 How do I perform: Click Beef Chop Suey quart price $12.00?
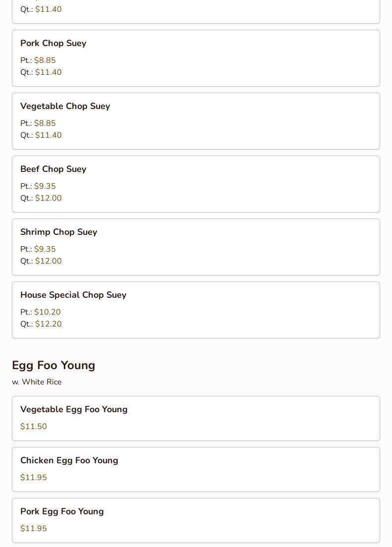click(x=48, y=198)
